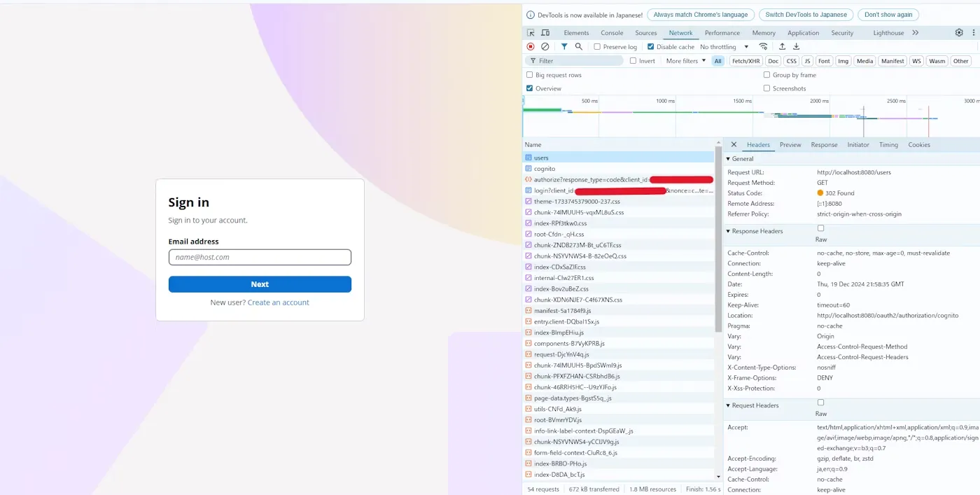Enable the Screenshots checkbox
The width and height of the screenshot is (980, 495).
(x=767, y=88)
